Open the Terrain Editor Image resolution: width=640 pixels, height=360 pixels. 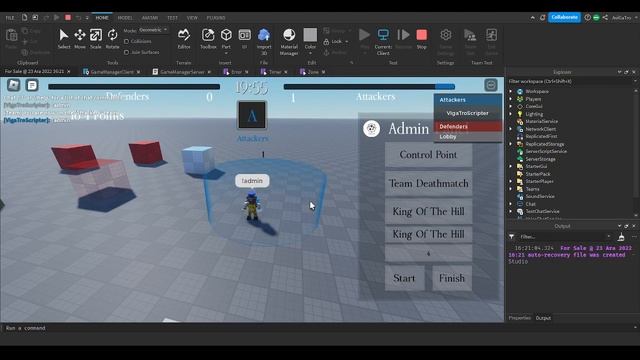(x=184, y=39)
